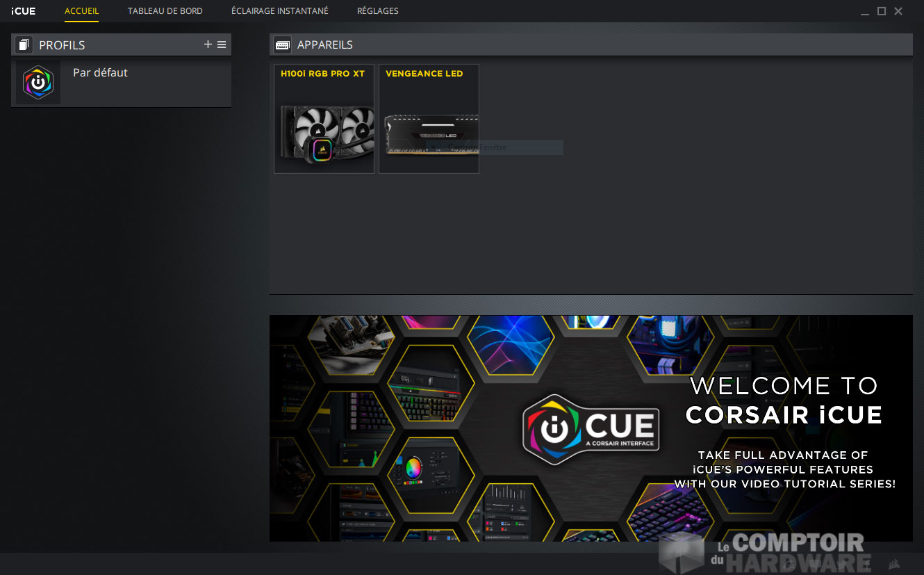
Task: Click the Corsair sails logo in the status bar
Action: (895, 564)
